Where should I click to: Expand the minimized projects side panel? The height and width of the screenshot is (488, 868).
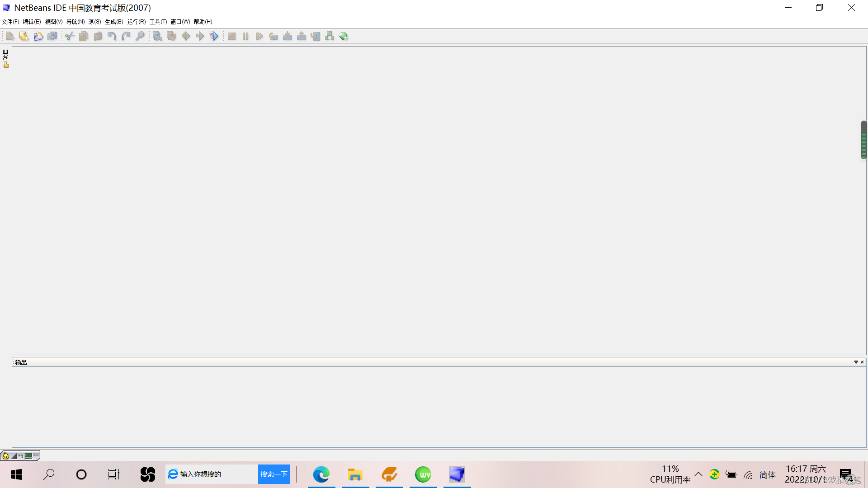coord(5,59)
